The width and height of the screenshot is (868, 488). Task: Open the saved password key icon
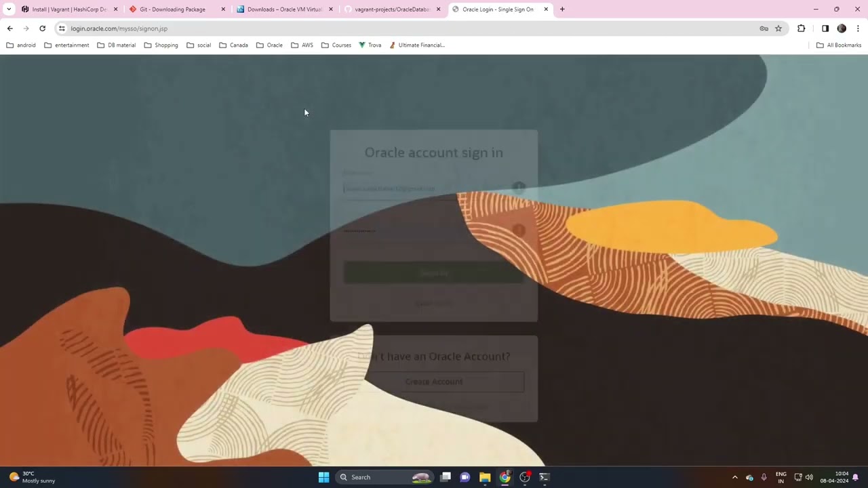764,28
